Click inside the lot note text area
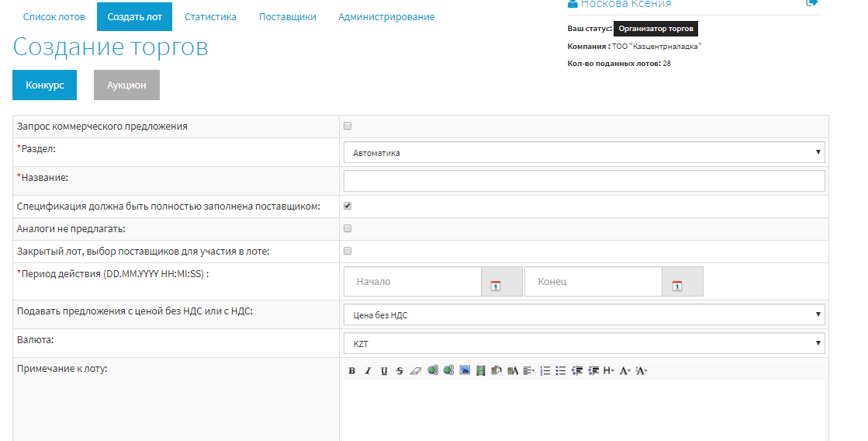Viewport: 868px width, 441px height. tap(584, 410)
